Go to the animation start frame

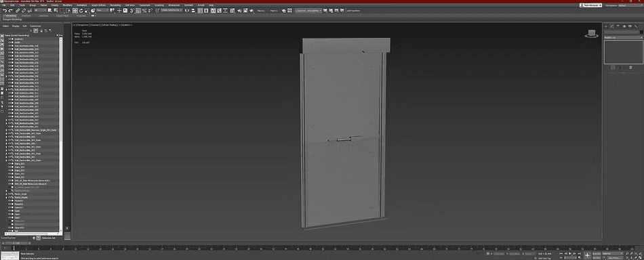(561, 253)
